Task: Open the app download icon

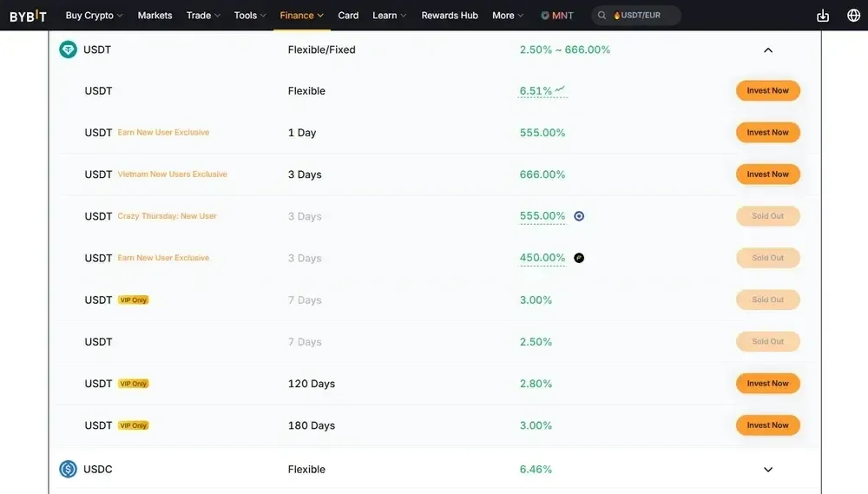Action: point(823,16)
